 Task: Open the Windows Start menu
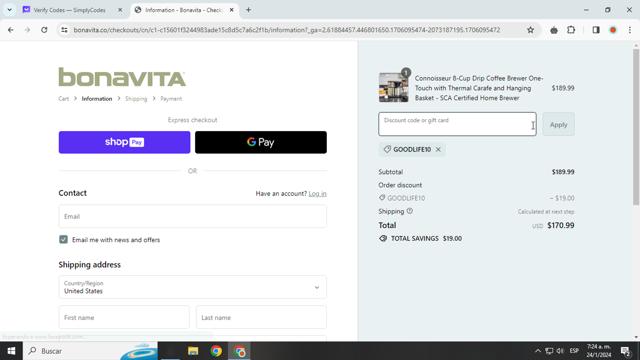coord(11,351)
